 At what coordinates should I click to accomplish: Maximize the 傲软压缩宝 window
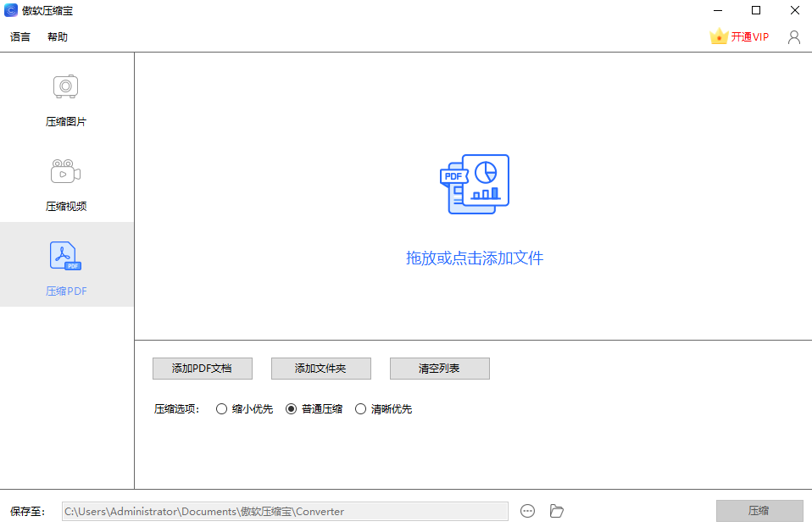(x=756, y=10)
